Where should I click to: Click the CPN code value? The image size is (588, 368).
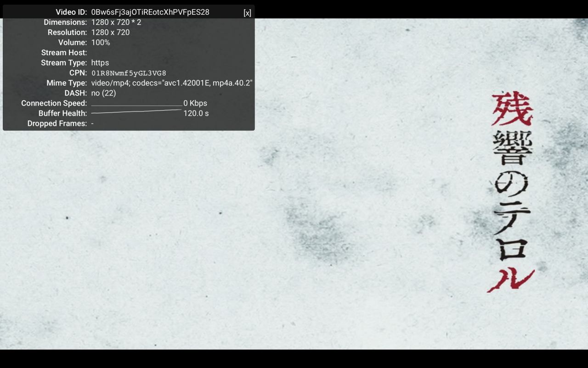tap(129, 73)
